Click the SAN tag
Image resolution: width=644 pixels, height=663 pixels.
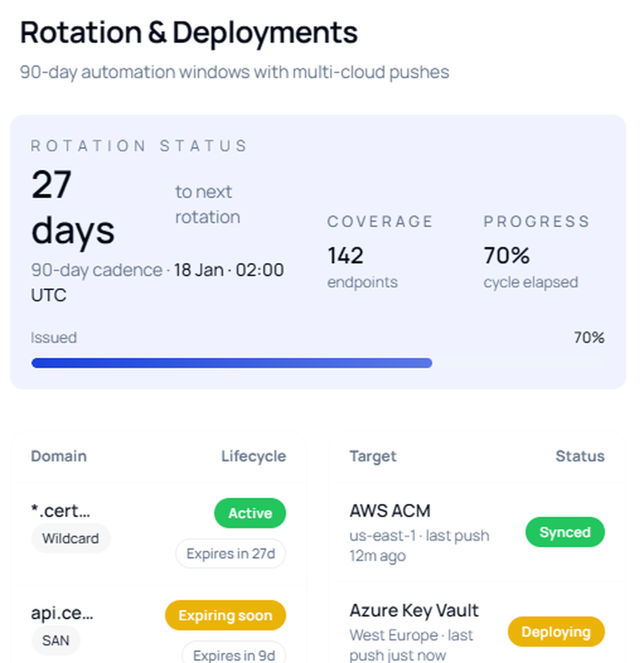click(x=56, y=640)
